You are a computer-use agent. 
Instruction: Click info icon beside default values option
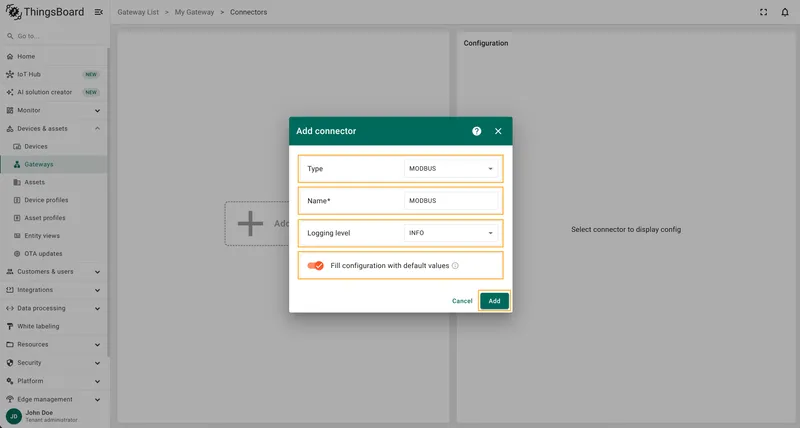click(455, 266)
